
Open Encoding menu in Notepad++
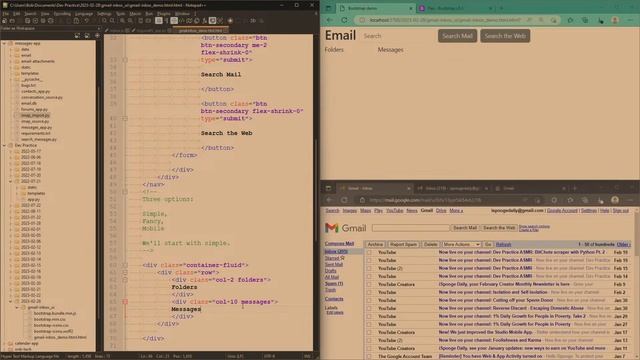(x=62, y=13)
